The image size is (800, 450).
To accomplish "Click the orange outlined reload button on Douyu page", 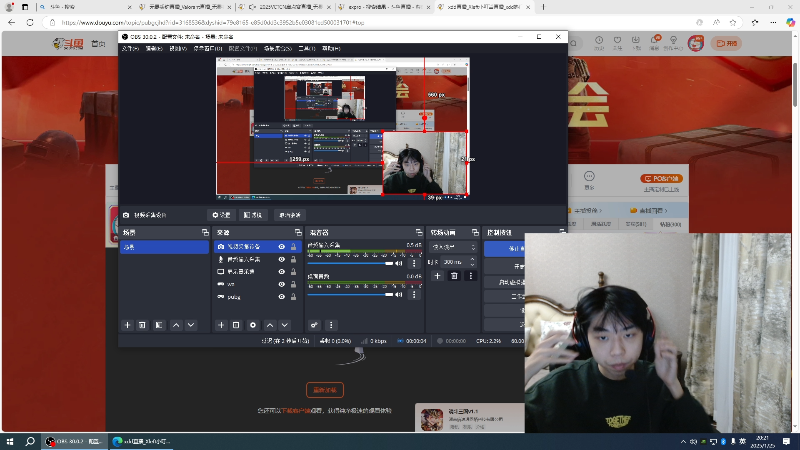I will [324, 390].
